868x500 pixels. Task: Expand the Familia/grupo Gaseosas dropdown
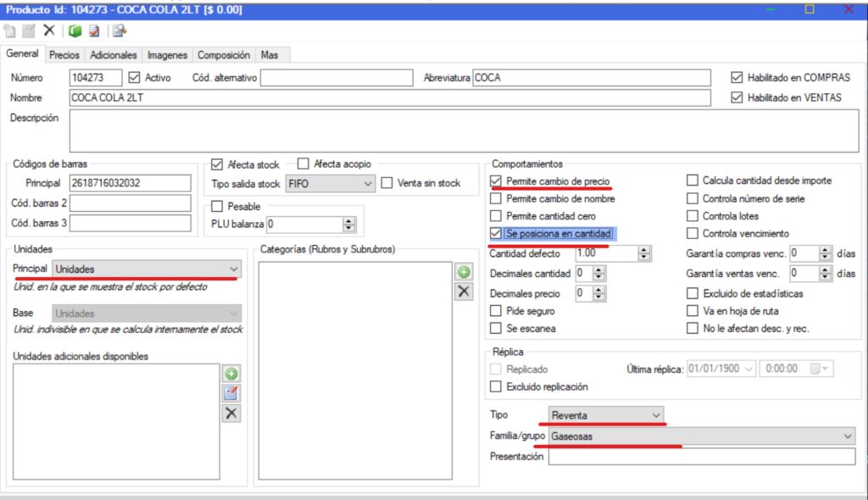(701, 436)
